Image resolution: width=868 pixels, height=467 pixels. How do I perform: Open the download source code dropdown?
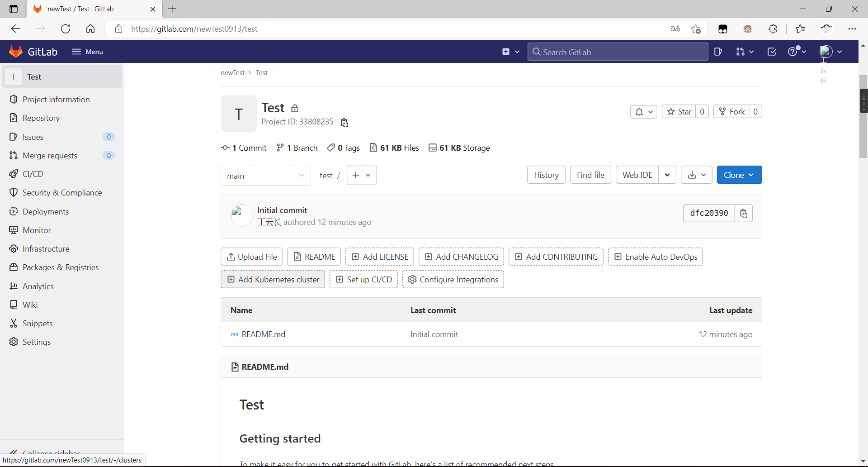pos(697,175)
